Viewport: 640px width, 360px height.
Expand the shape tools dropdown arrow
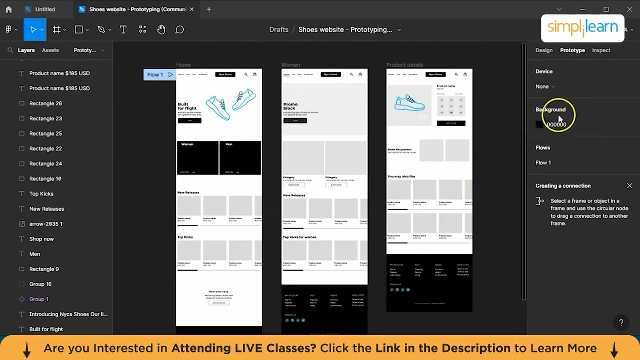pyautogui.click(x=87, y=30)
